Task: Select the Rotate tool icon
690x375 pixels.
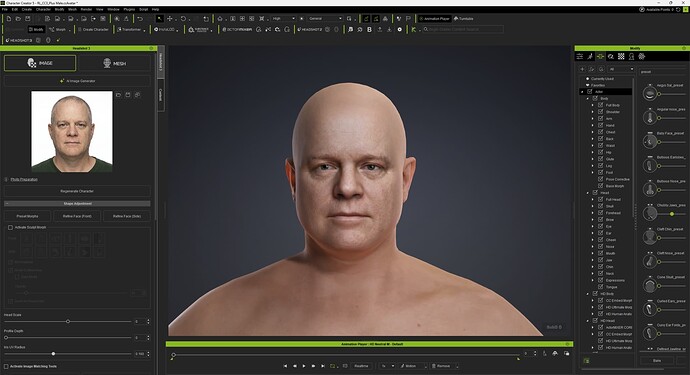Action: pyautogui.click(x=183, y=19)
